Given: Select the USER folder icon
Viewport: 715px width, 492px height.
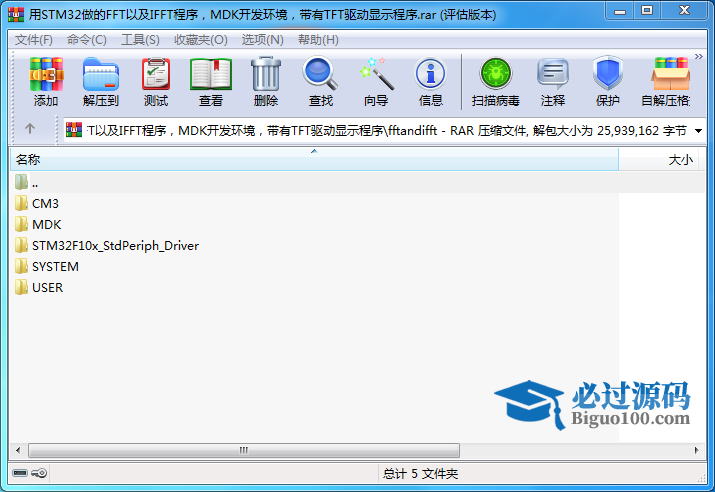Looking at the screenshot, I should click(21, 287).
